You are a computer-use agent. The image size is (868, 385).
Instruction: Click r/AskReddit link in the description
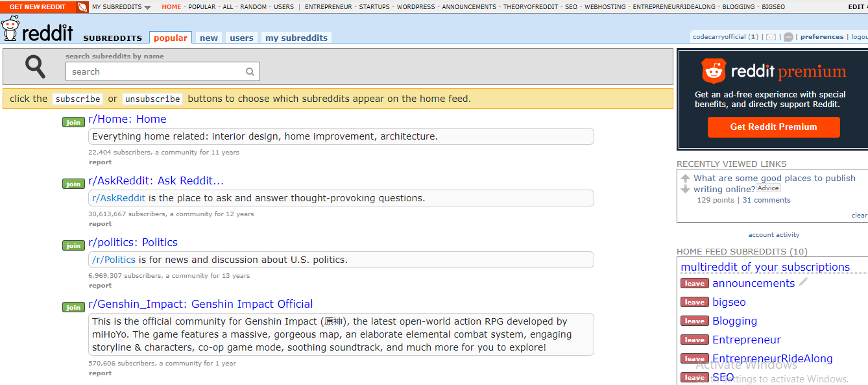pyautogui.click(x=119, y=198)
